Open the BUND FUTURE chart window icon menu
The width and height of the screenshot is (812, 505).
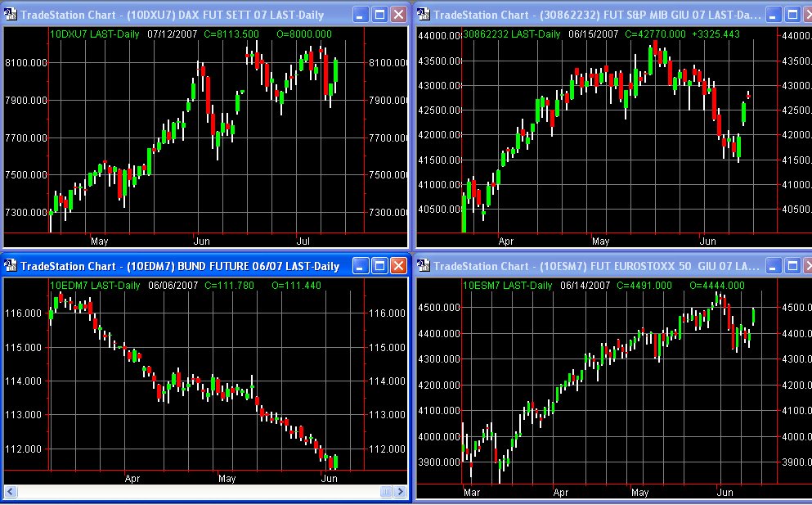coord(11,266)
